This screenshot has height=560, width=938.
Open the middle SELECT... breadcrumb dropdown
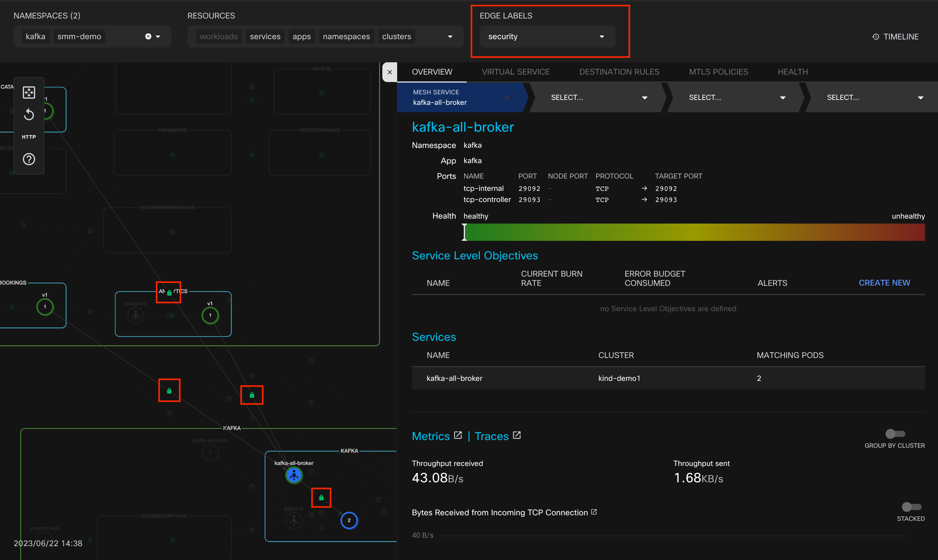pyautogui.click(x=736, y=97)
